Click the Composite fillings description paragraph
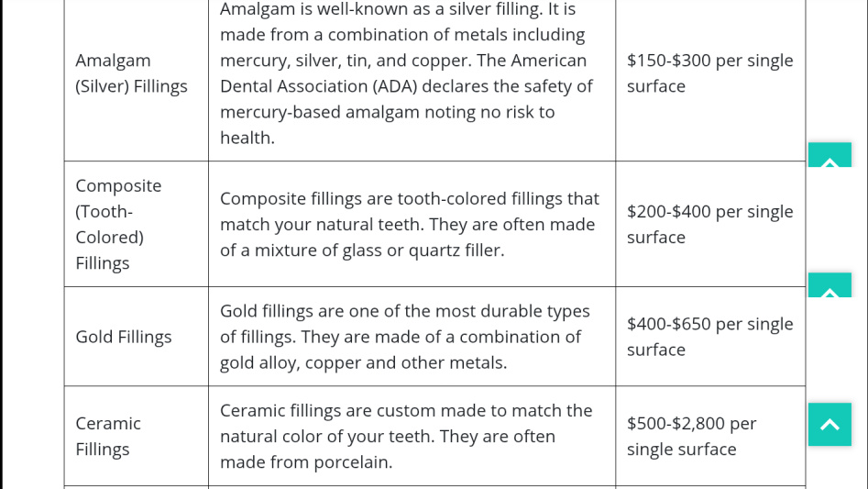This screenshot has height=489, width=868. coord(410,224)
